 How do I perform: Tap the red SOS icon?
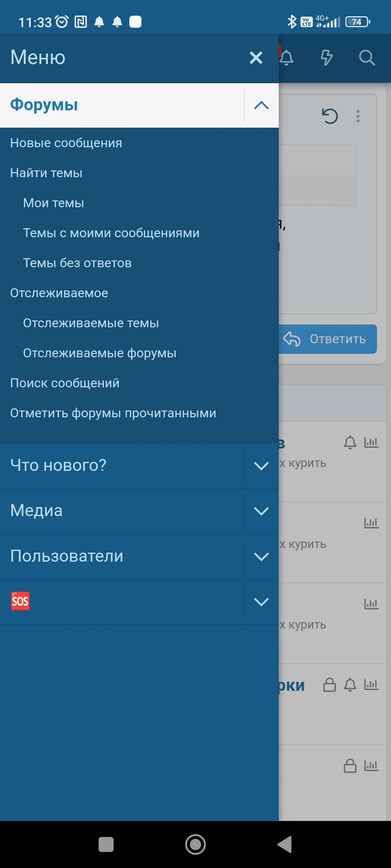20,601
